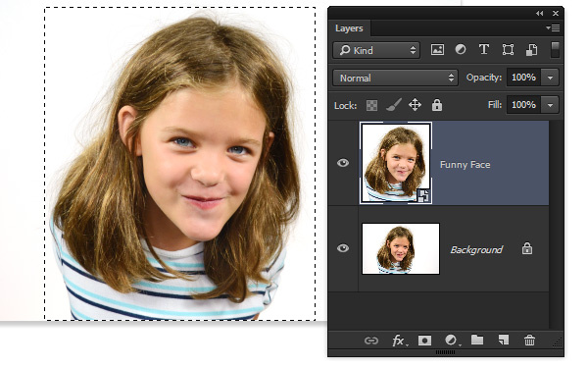Open the Normal blend mode dropdown
This screenshot has height=368, width=588.
pos(395,78)
